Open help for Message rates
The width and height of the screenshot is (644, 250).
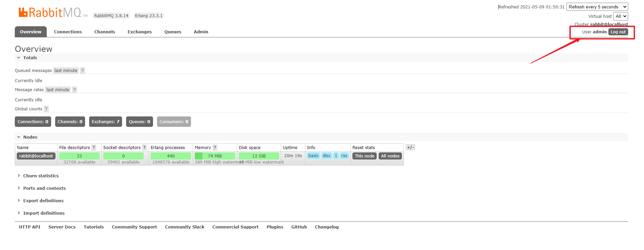click(x=74, y=90)
